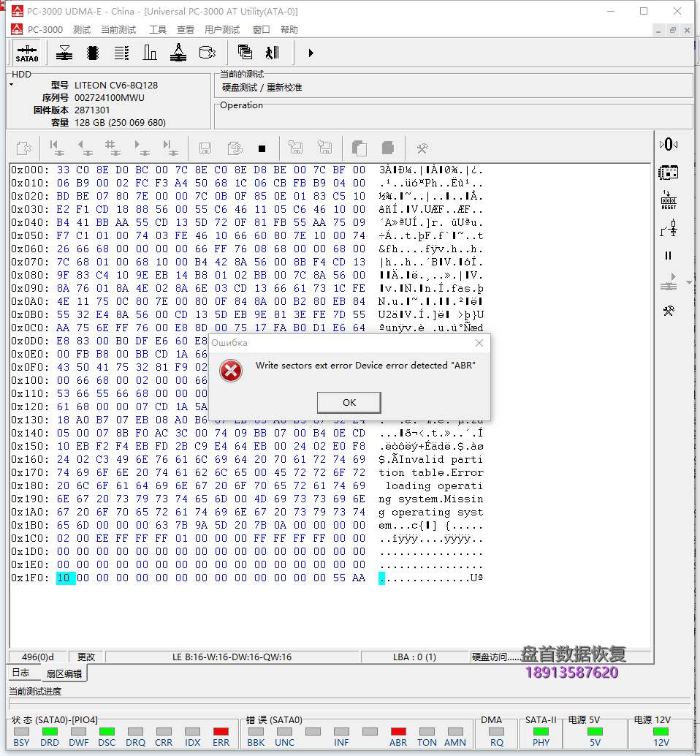Viewport: 700px width, 756px height.
Task: Click the '更改' status bar field
Action: pos(86,657)
